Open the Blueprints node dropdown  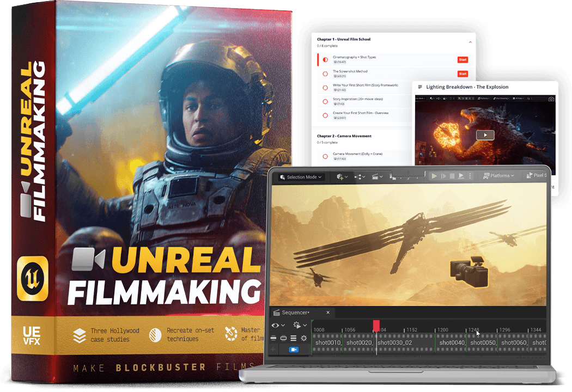(x=360, y=177)
